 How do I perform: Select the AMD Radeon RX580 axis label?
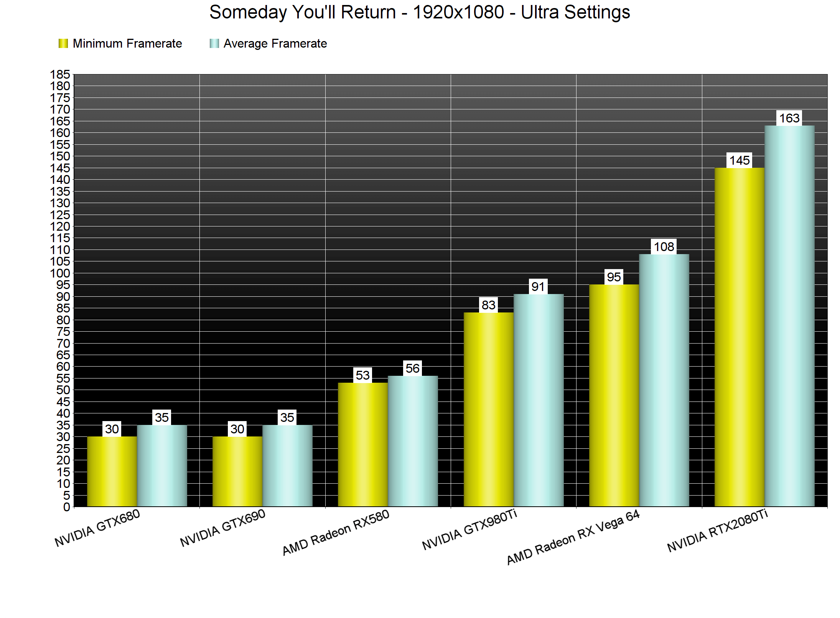coord(336,532)
